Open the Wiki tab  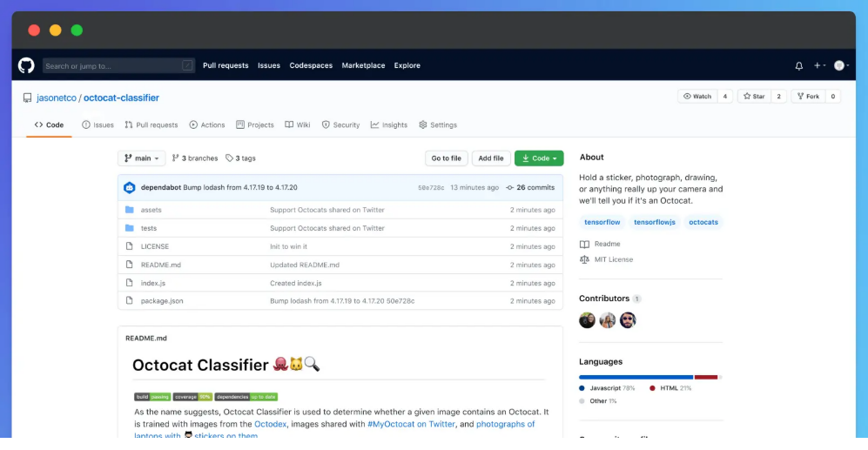tap(297, 125)
